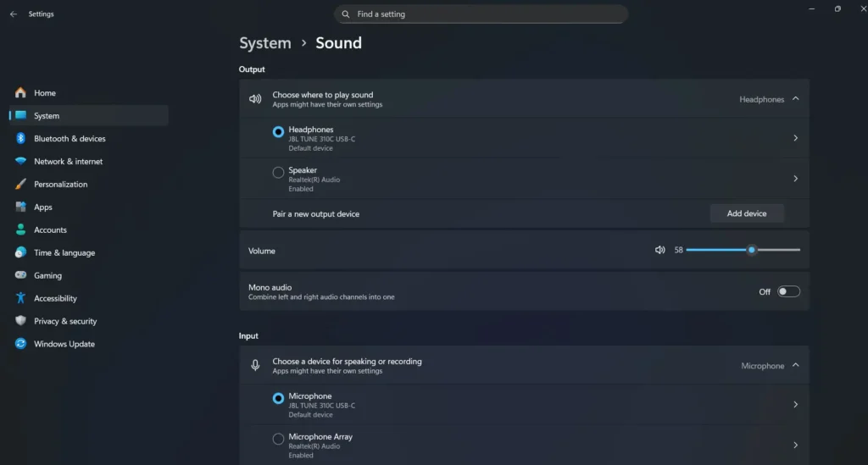Click the volume value 58
Screen dimensions: 868x465
[678, 251]
